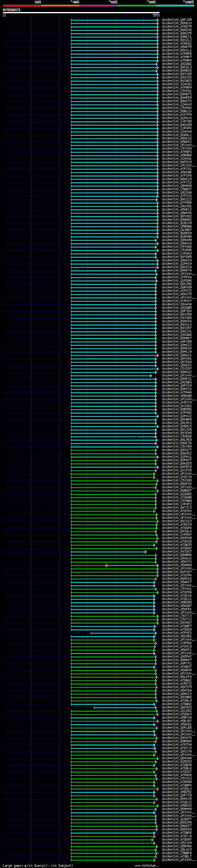Select label UniRef100_Q0DHL2
197x868 pixels.
click(177, 135)
